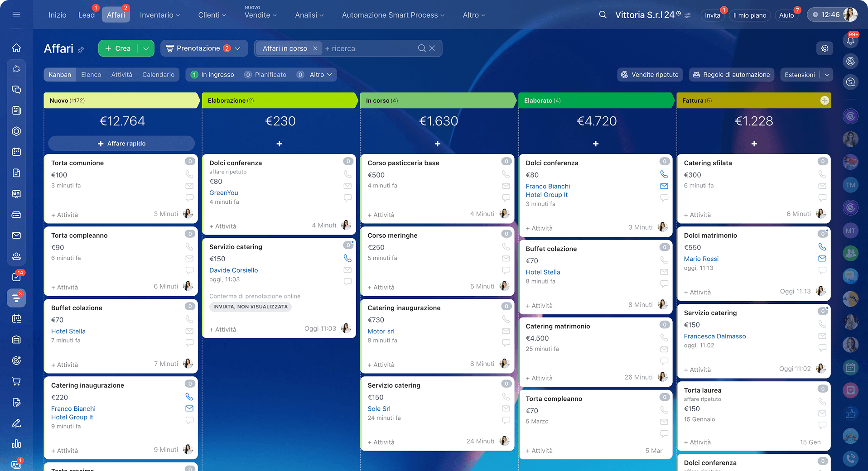Open tasks icon with badge 14
The width and height of the screenshot is (868, 471).
(16, 277)
